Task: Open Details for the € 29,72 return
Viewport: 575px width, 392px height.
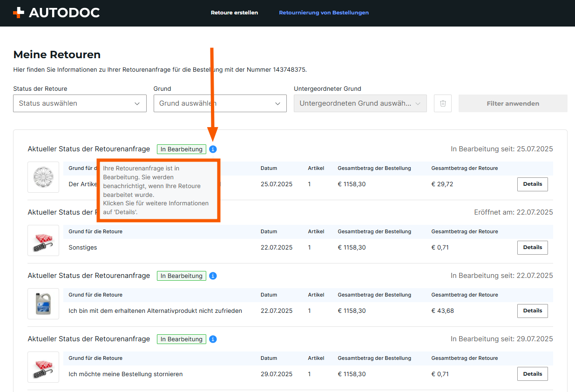Action: pos(532,184)
